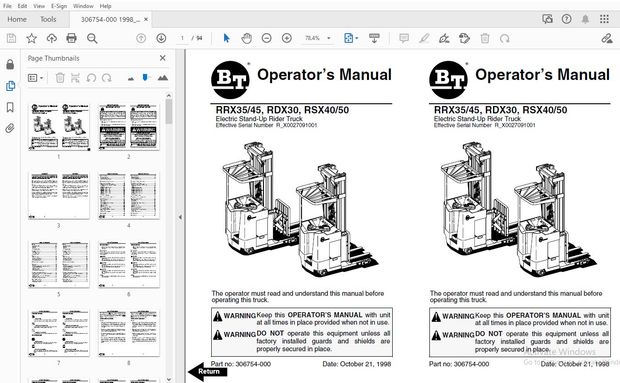The width and height of the screenshot is (620, 383).
Task: Open the apps grid icon
Action: (604, 19)
